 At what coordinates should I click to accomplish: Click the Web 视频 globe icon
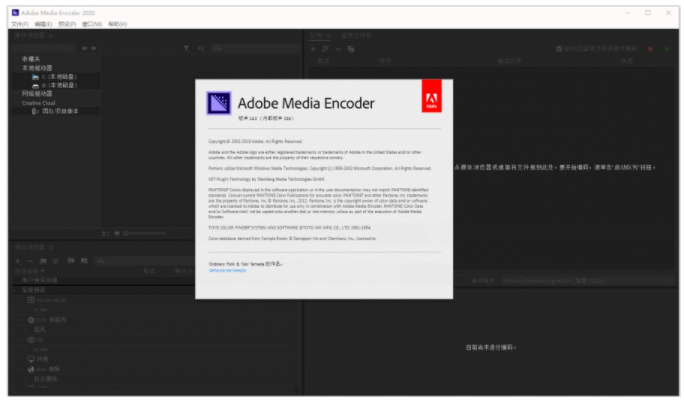tap(31, 369)
